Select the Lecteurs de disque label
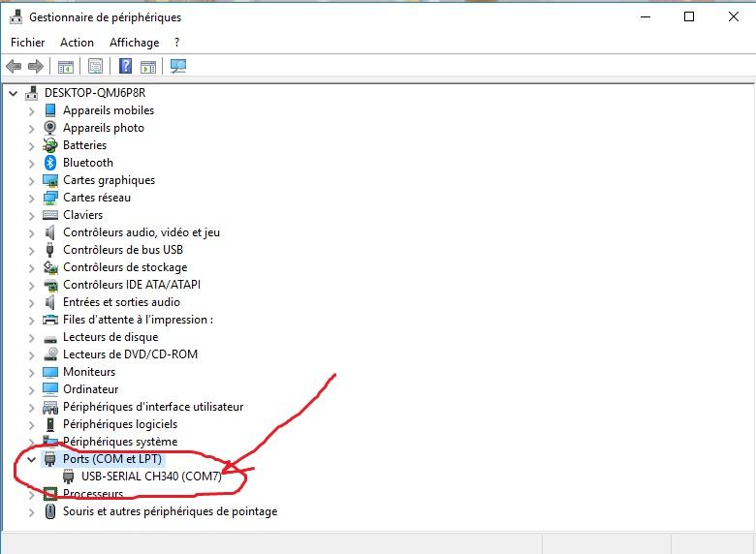 click(x=110, y=337)
